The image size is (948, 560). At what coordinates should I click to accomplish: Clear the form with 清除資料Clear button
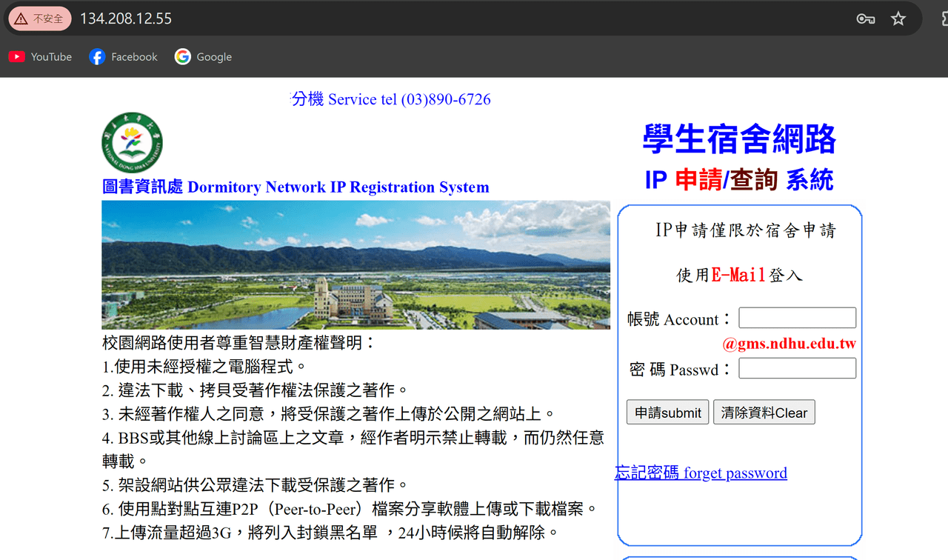(764, 413)
